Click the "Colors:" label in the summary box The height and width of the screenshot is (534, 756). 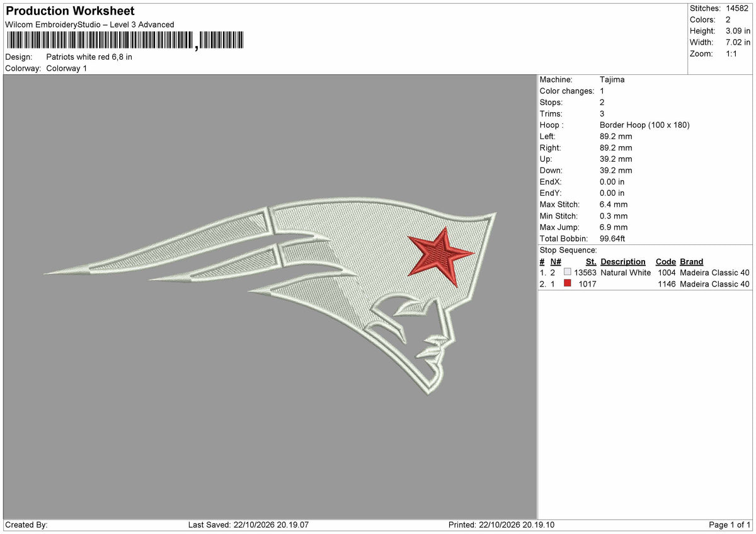(x=702, y=20)
